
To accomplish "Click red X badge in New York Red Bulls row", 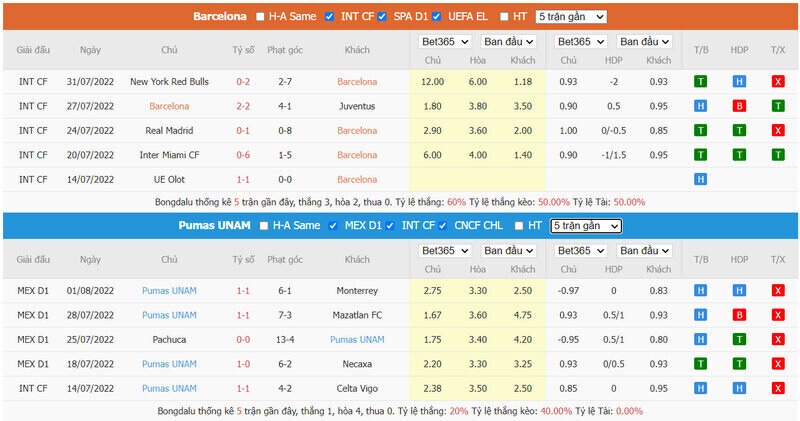I will pos(778,82).
